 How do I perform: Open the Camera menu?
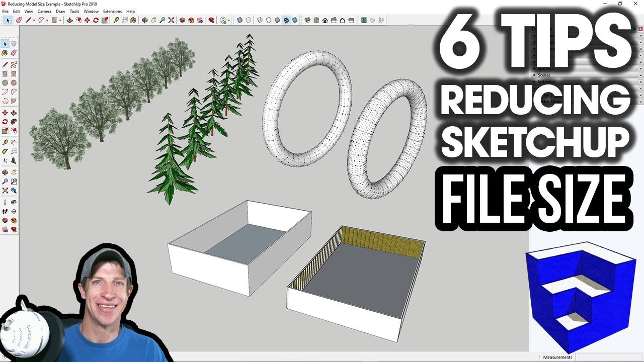(44, 11)
